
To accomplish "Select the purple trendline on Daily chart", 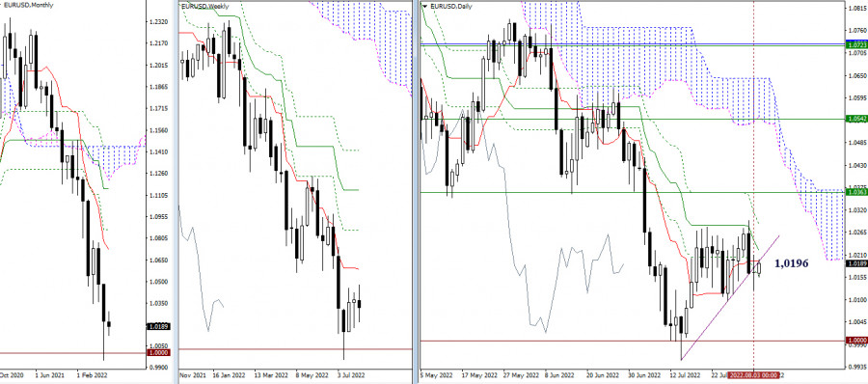I will (730, 299).
